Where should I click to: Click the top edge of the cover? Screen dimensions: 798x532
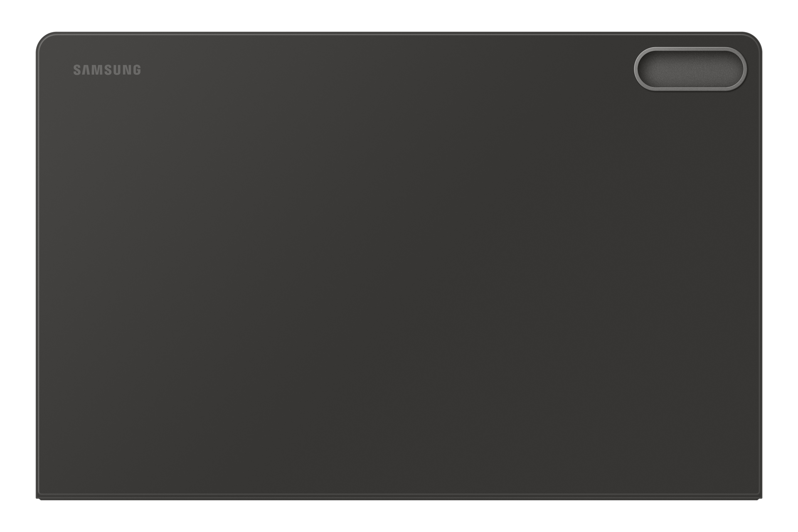pos(399,33)
